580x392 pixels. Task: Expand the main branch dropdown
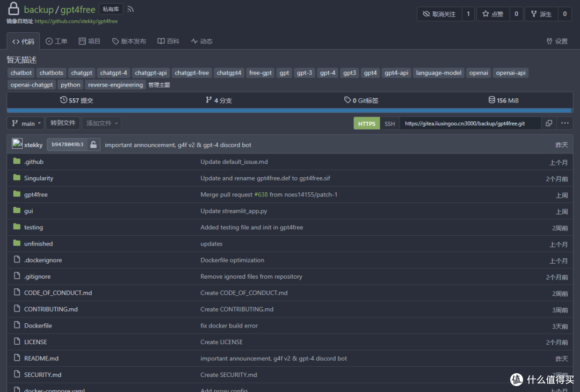[x=25, y=124]
